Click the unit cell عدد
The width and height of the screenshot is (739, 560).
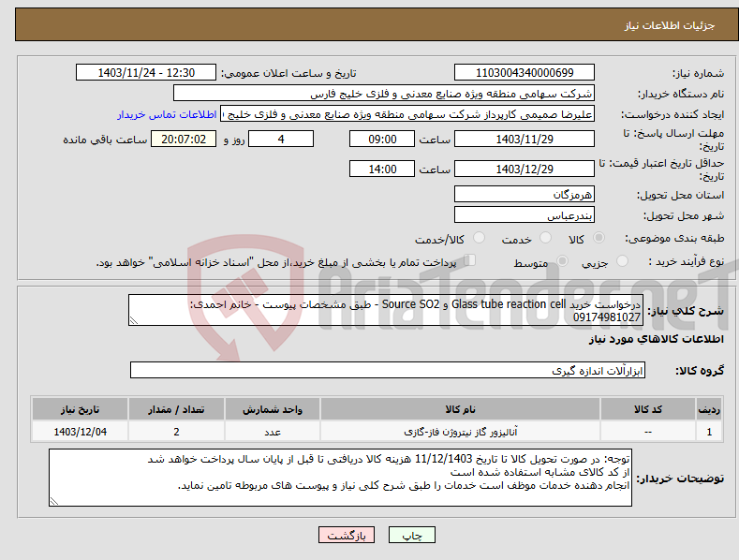tap(273, 432)
